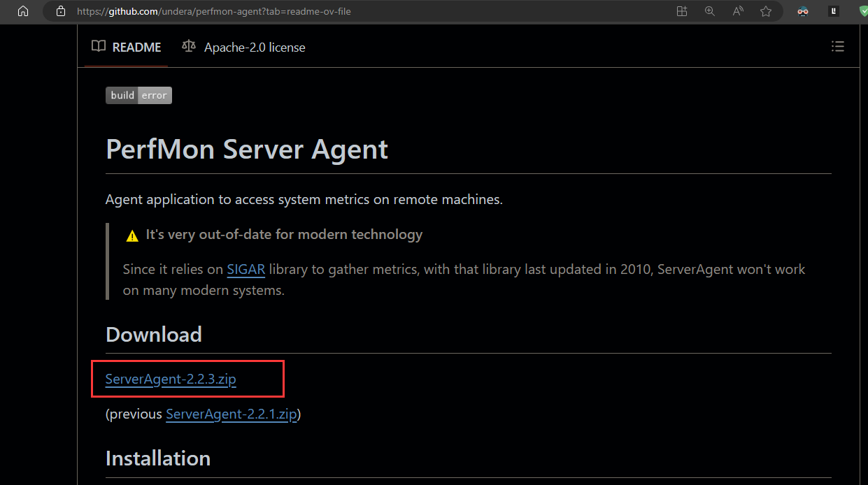The height and width of the screenshot is (485, 868).
Task: Open the previous ServerAgent-2.2.1.zip link
Action: click(x=232, y=414)
